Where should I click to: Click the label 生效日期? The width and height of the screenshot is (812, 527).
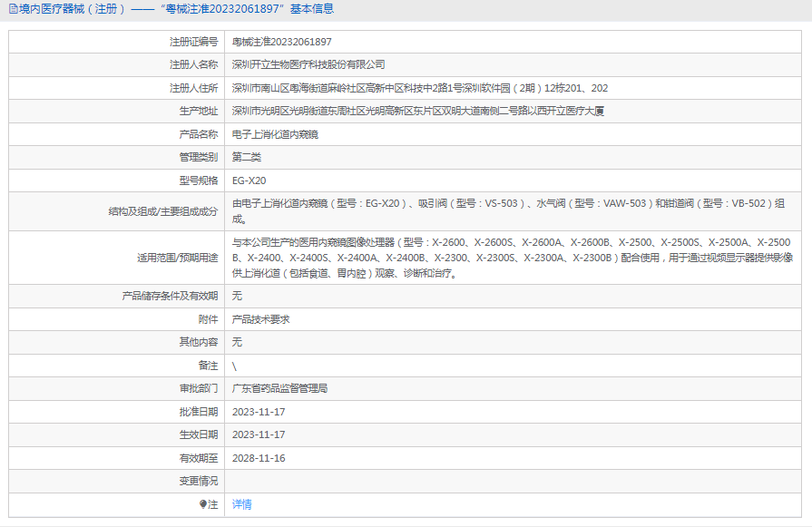(199, 434)
